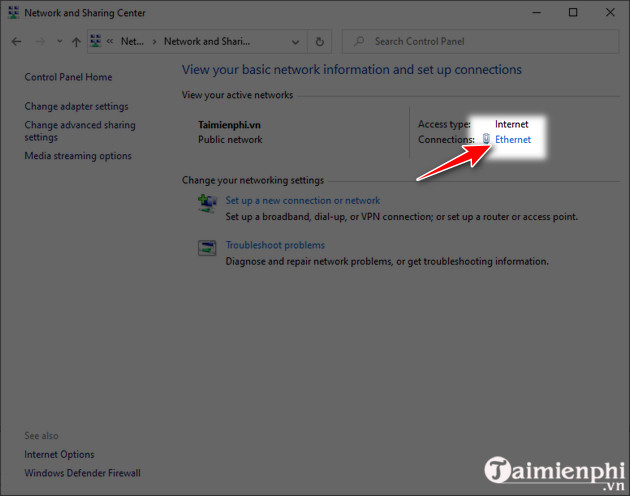Maximize the Network and Sharing Center window
630x496 pixels.
click(x=573, y=12)
